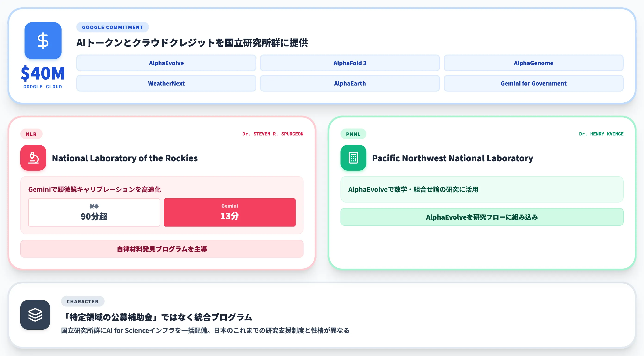Click the AlphaEvolveで数学・組合せ論の研究に活用 box
644x356 pixels.
point(482,189)
